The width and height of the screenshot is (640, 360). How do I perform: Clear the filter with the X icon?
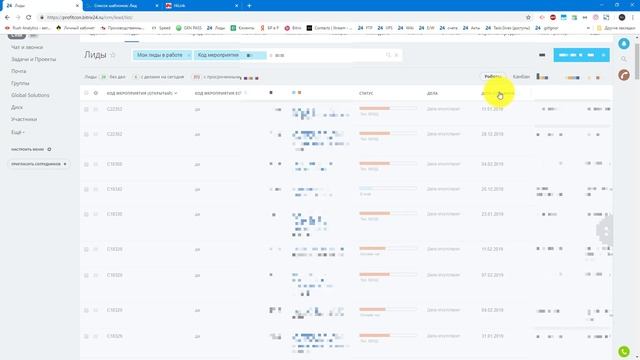[396, 55]
